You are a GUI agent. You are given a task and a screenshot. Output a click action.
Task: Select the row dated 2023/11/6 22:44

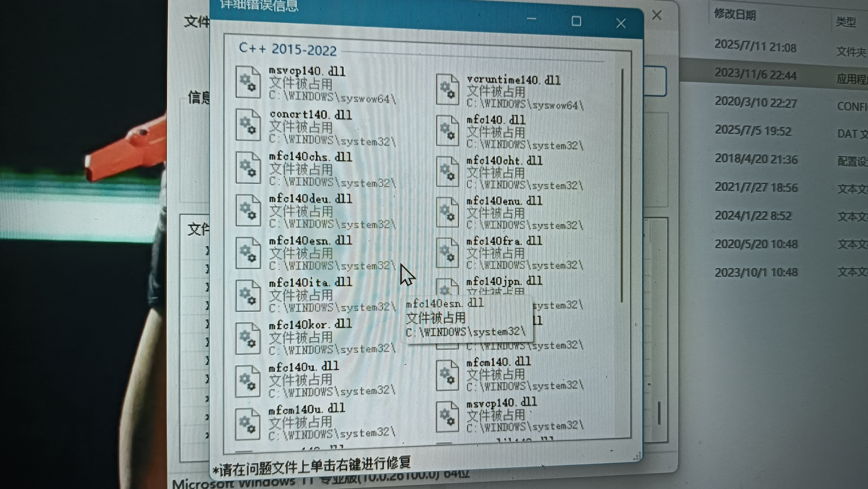[755, 75]
